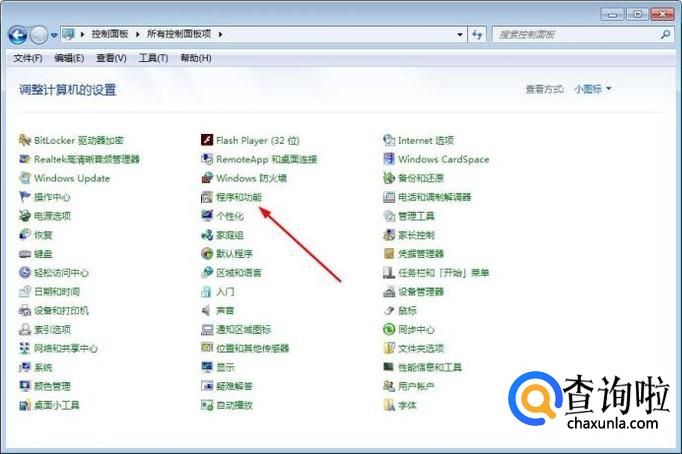This screenshot has height=454, width=682.
Task: Open 操作中心 flag icon
Action: tap(24, 197)
